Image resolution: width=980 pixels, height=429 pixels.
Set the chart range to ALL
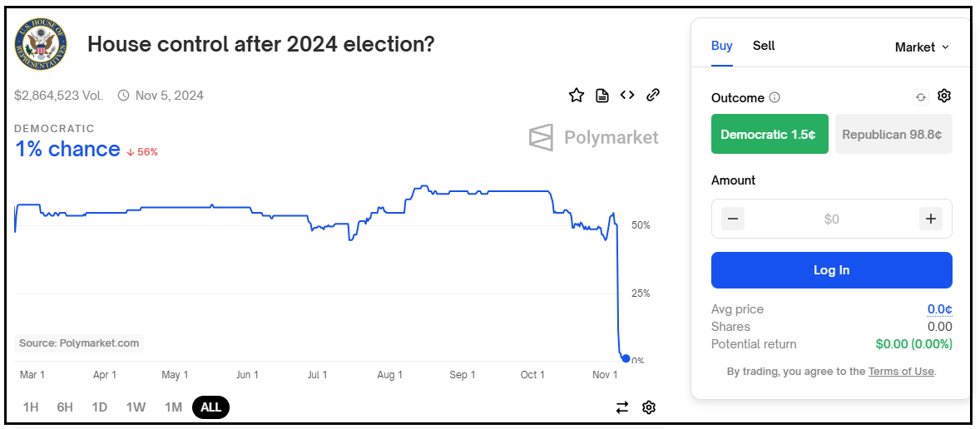pos(210,407)
